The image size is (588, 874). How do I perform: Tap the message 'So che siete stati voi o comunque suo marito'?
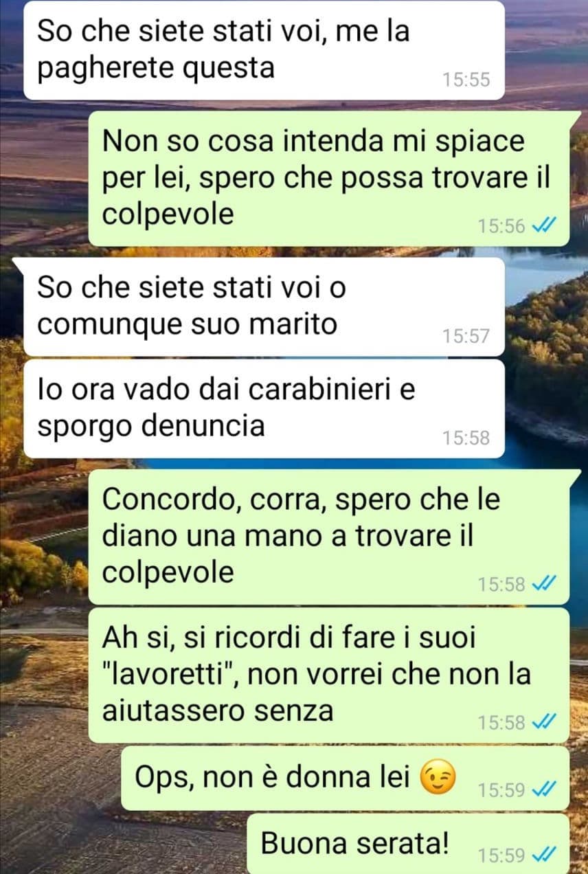(264, 306)
